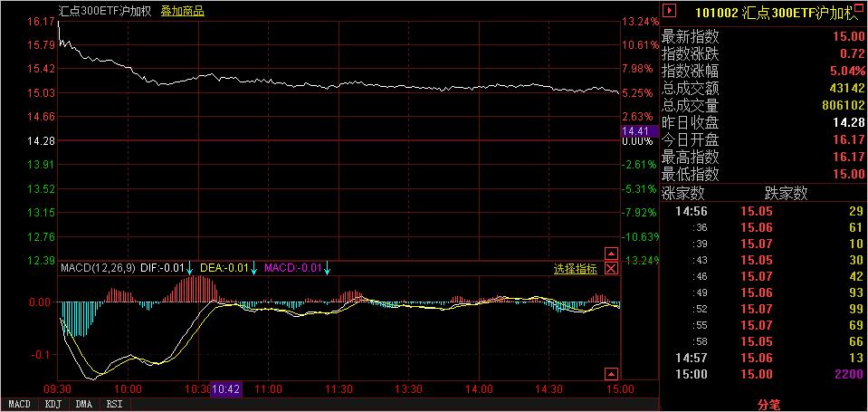The width and height of the screenshot is (868, 412).
Task: Select the 总成交量 value 806102
Action: 842,105
